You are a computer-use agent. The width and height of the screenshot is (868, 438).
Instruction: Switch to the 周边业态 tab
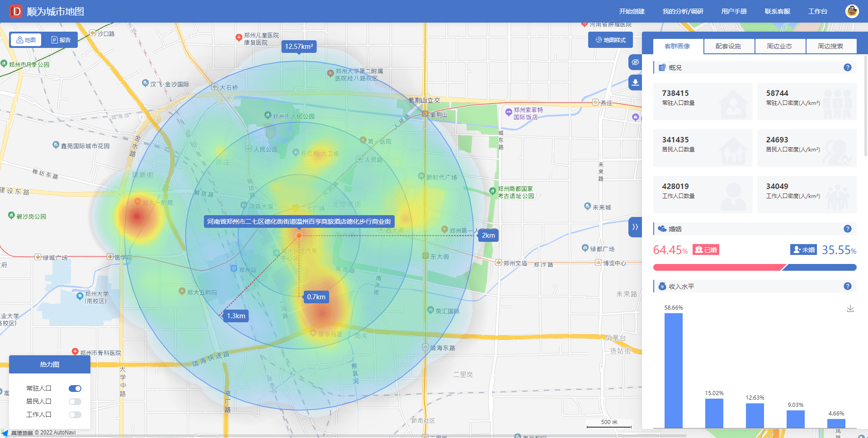pyautogui.click(x=779, y=46)
